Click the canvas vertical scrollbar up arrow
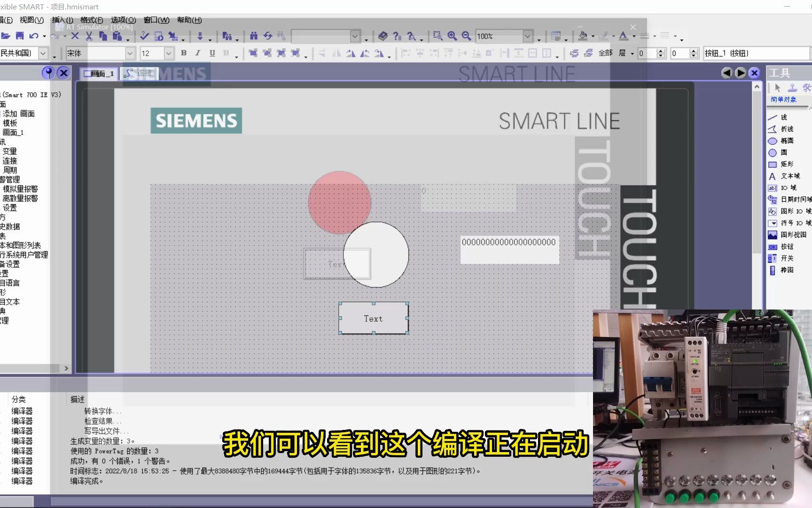The width and height of the screenshot is (812, 508). [757, 87]
